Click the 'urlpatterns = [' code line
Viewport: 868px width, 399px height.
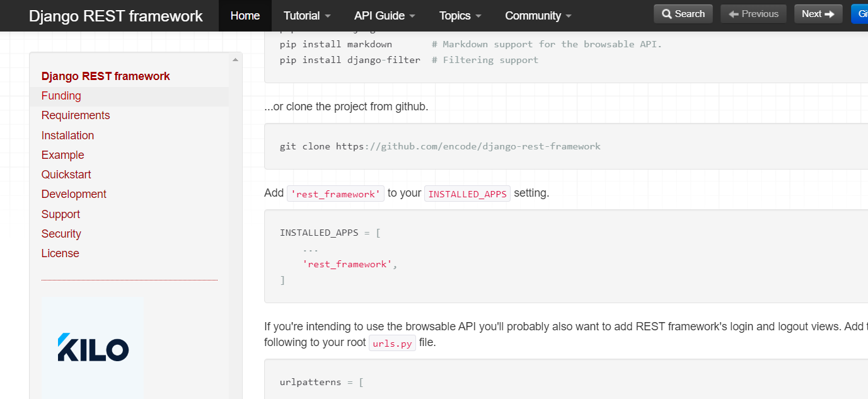(321, 382)
